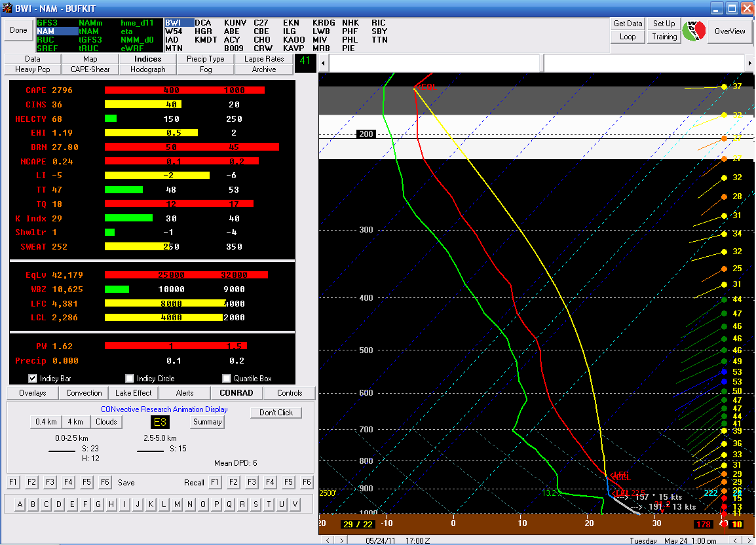Switch to the Map tab
756x545 pixels.
[x=90, y=59]
